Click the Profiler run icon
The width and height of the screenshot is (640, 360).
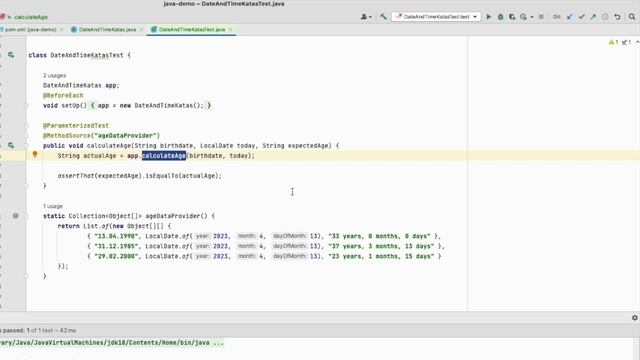point(523,17)
